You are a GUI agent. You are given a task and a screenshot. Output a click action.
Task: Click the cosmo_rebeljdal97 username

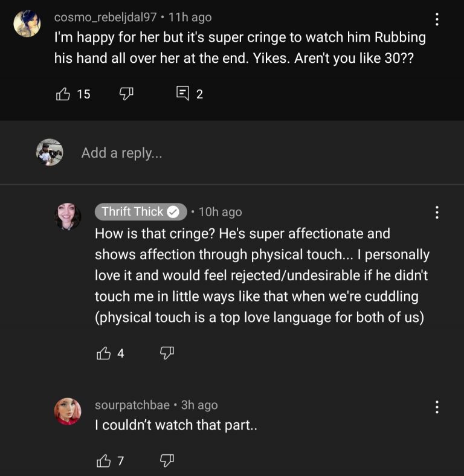pos(105,18)
